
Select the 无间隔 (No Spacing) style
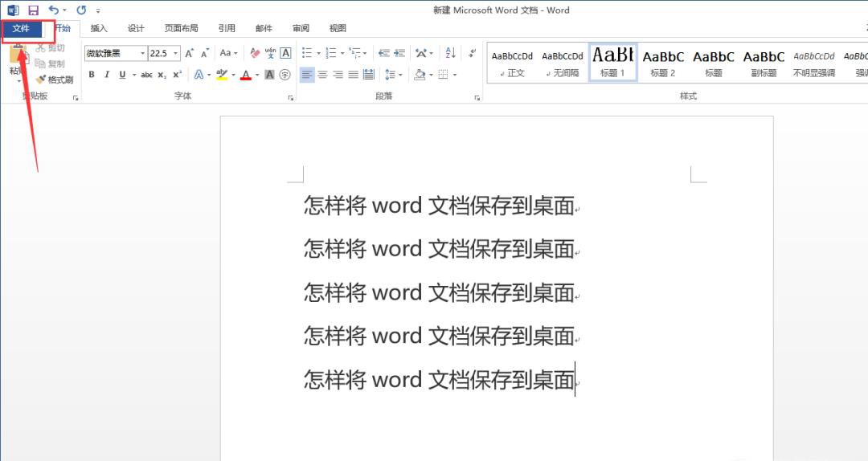coord(563,63)
